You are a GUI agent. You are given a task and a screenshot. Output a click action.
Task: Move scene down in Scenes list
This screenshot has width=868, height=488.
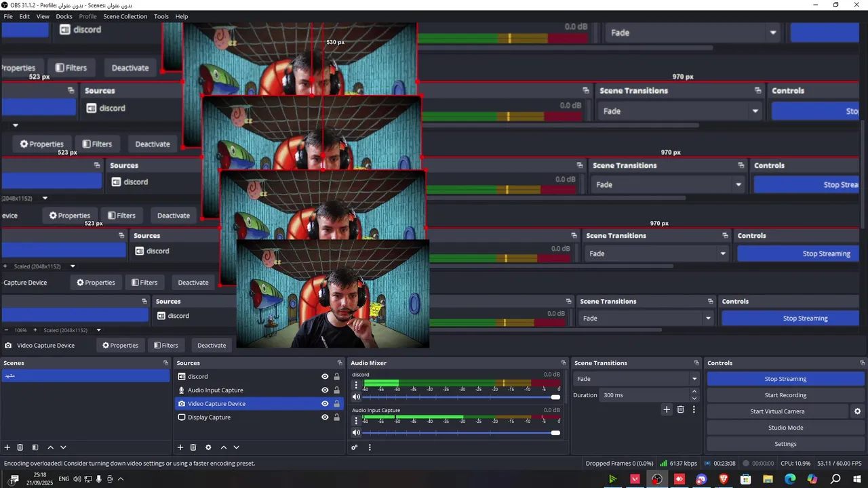pos(63,447)
